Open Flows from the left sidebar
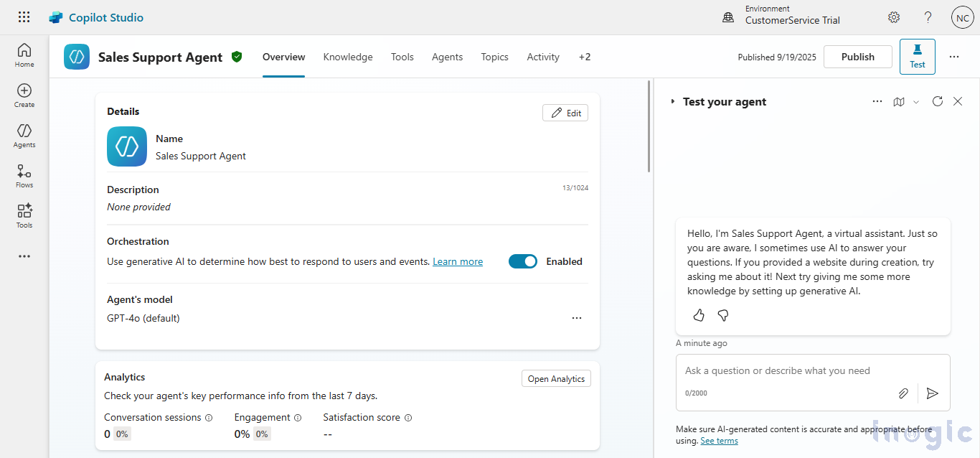980x458 pixels. [24, 175]
